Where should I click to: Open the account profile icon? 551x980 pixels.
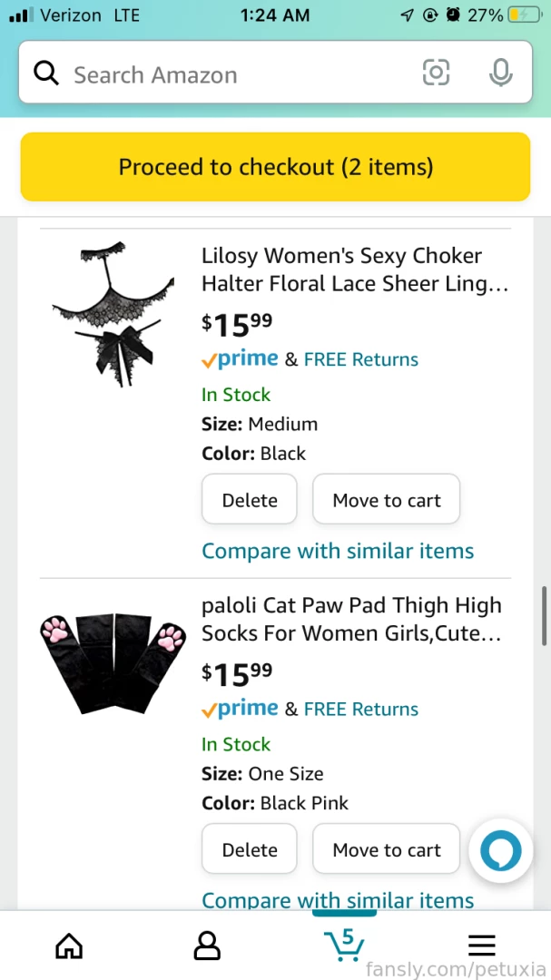[x=206, y=946]
